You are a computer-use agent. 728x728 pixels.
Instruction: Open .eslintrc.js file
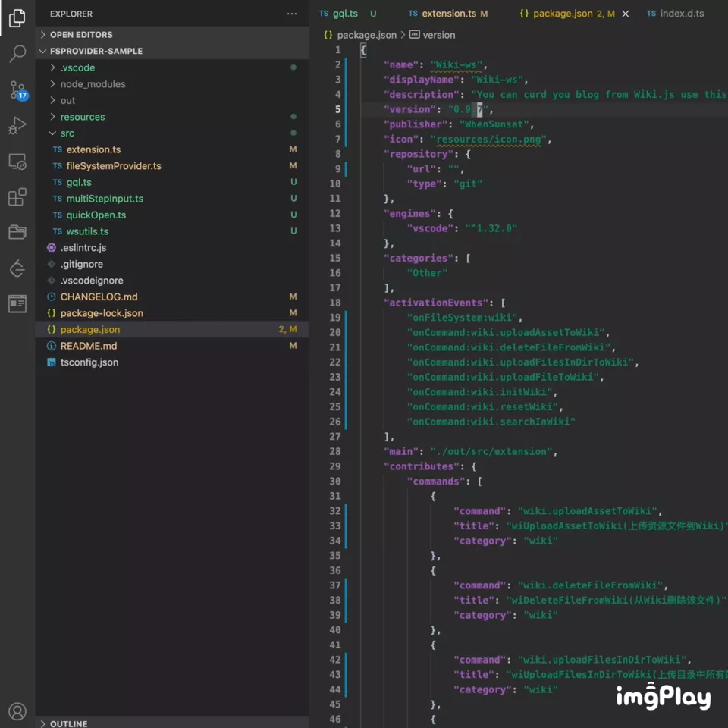[x=172, y=247]
